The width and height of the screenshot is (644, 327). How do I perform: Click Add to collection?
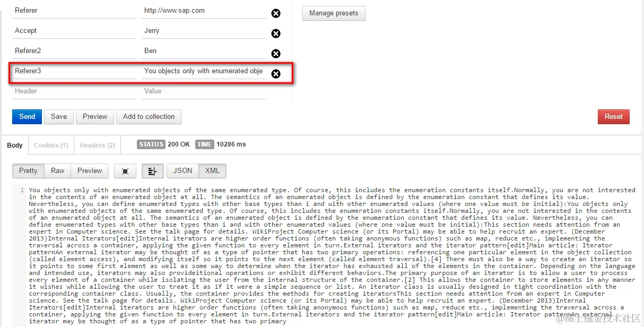(149, 117)
